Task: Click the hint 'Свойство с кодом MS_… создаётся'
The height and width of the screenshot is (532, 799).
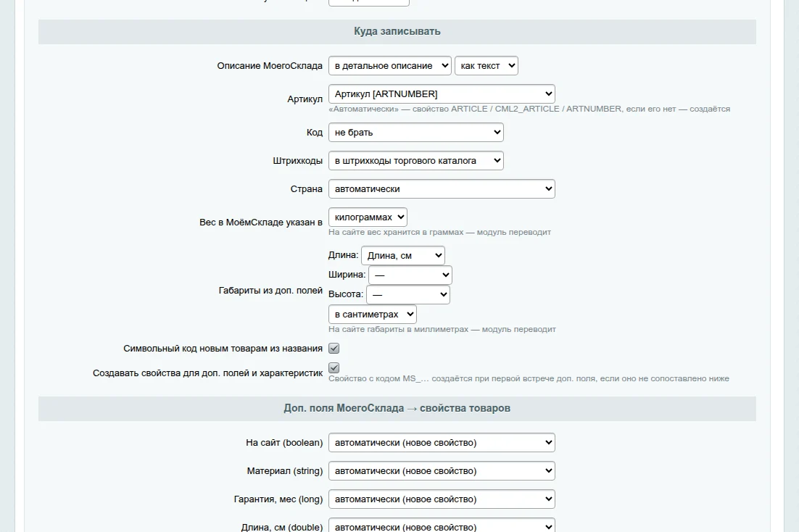Action: pyautogui.click(x=529, y=378)
